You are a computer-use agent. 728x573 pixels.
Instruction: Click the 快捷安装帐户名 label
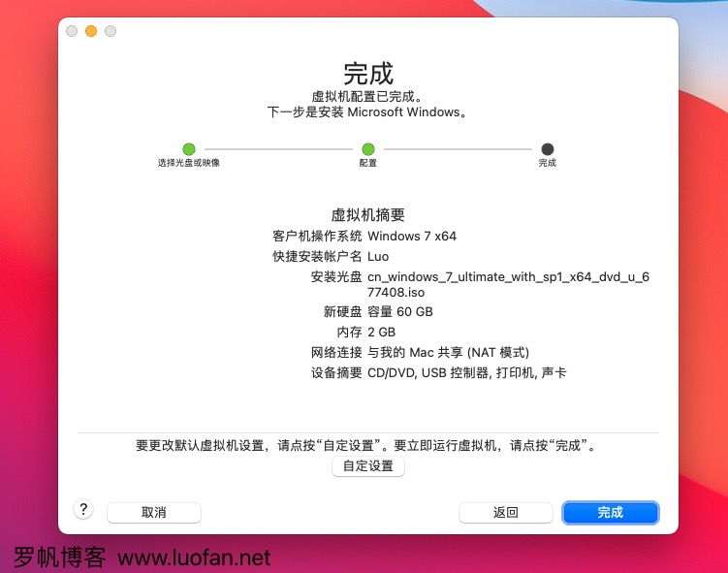pyautogui.click(x=317, y=257)
